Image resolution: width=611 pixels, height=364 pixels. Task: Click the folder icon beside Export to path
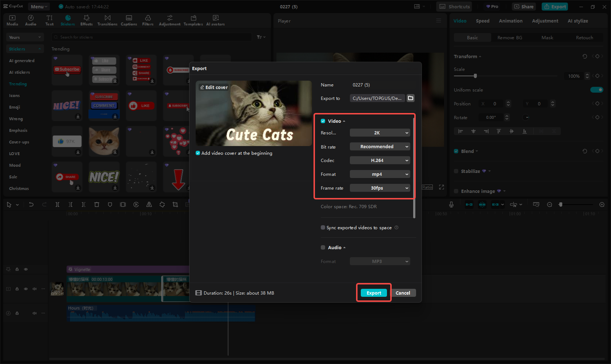point(411,98)
